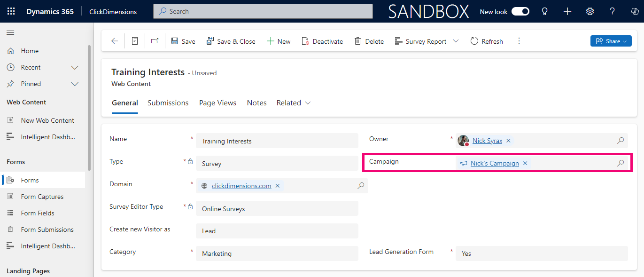Image resolution: width=644 pixels, height=277 pixels.
Task: Click the Survey Editor Type field
Action: pos(277,208)
